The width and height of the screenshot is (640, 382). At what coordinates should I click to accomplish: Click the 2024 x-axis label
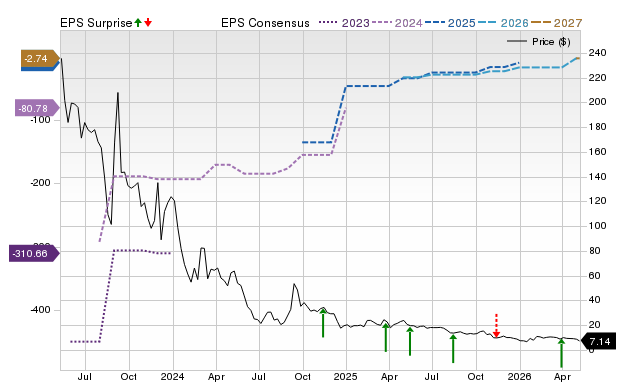[173, 376]
